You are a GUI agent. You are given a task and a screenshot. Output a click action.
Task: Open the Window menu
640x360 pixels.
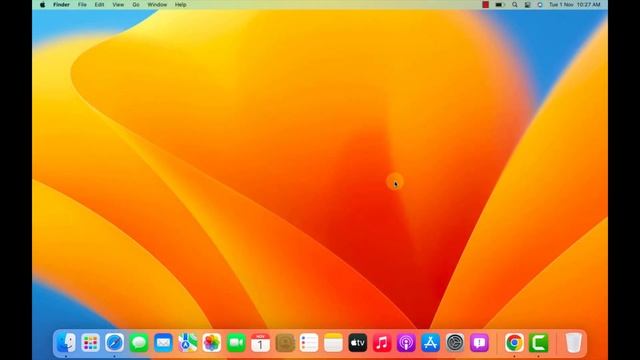point(157,4)
